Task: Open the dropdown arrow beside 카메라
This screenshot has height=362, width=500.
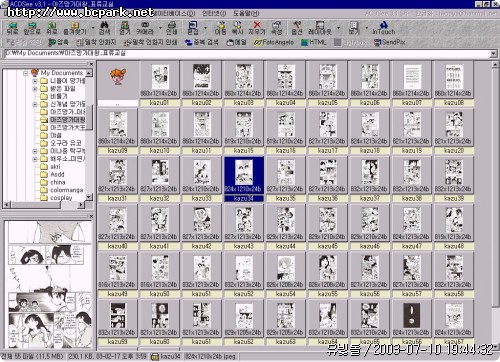Action: coord(161,28)
